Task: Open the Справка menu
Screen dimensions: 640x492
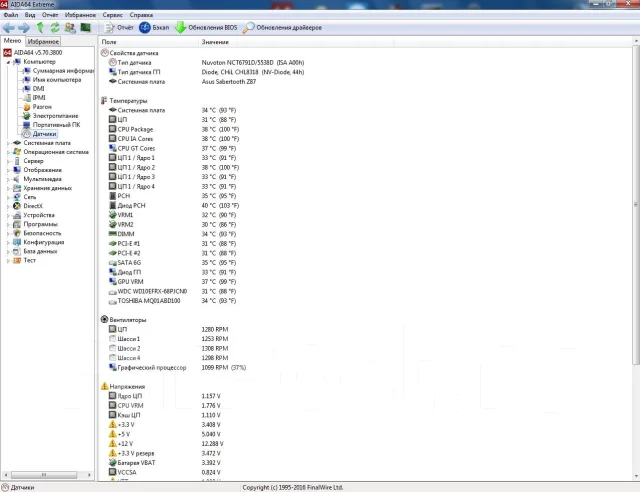Action: click(x=141, y=15)
